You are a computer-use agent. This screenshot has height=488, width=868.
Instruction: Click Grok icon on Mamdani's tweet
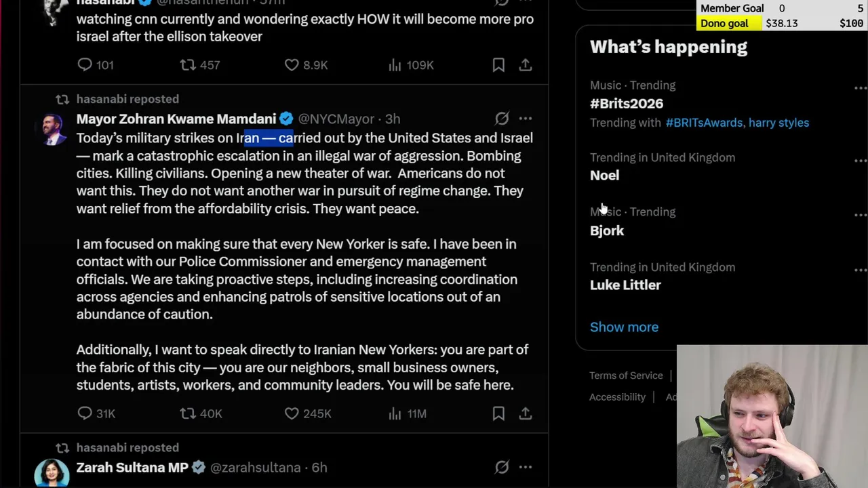tap(502, 119)
